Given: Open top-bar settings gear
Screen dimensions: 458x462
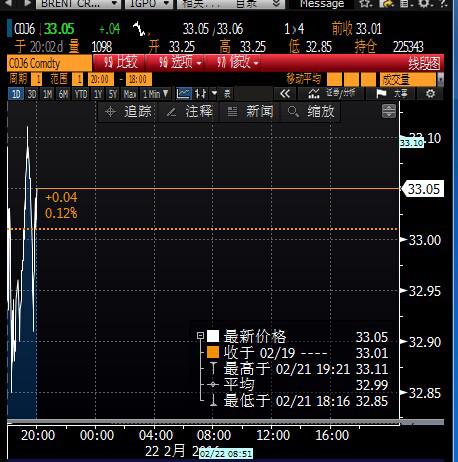Looking at the screenshot, I should (425, 4).
